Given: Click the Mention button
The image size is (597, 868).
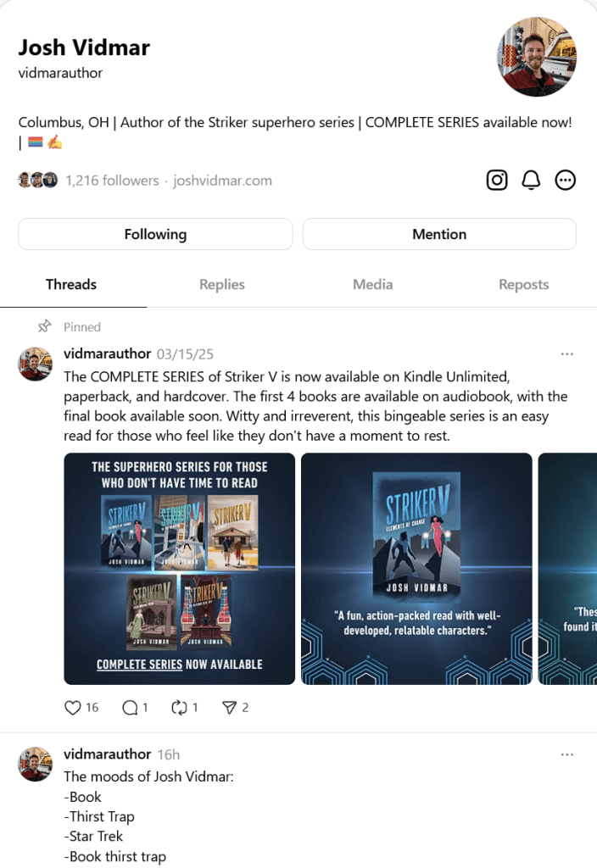Looking at the screenshot, I should (439, 234).
